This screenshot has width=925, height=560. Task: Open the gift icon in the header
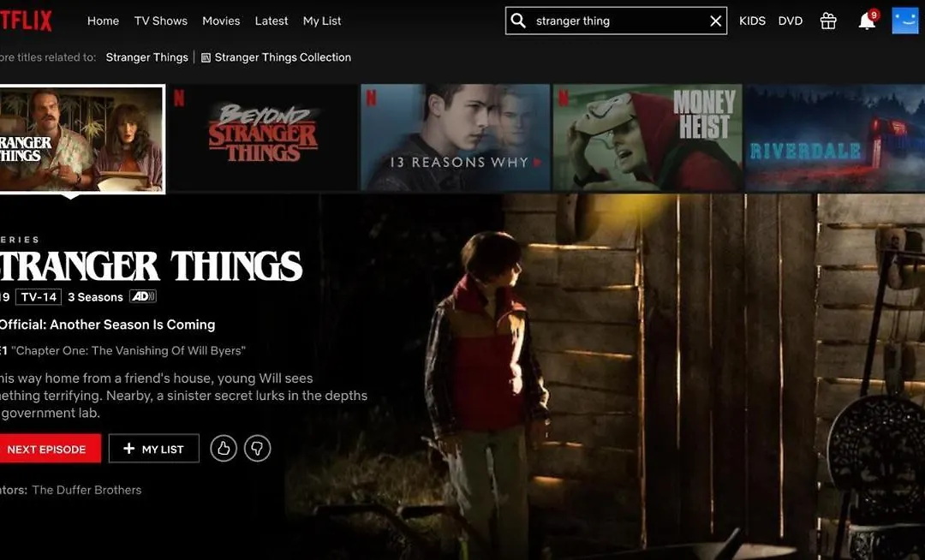(x=828, y=21)
